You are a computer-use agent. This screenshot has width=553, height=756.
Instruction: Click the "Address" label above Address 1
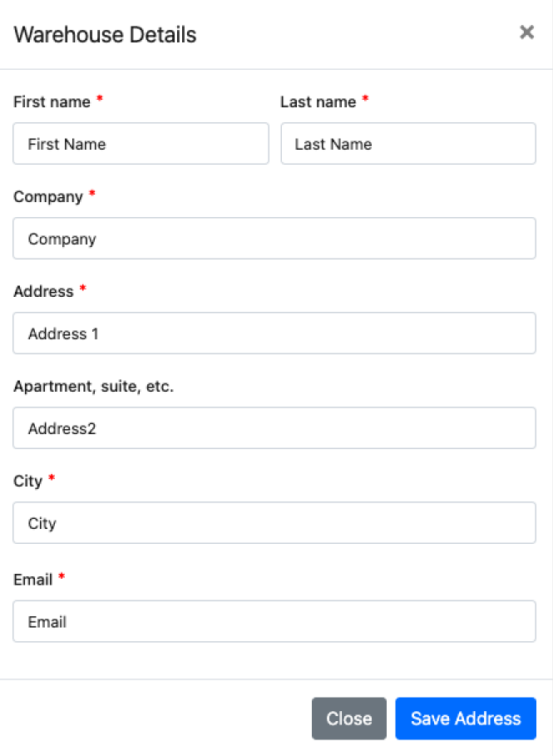(x=43, y=291)
